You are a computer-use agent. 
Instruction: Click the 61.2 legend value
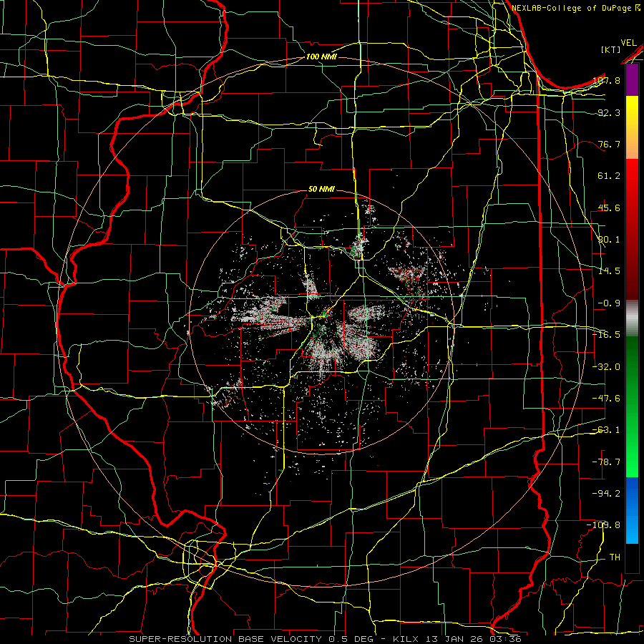point(610,176)
